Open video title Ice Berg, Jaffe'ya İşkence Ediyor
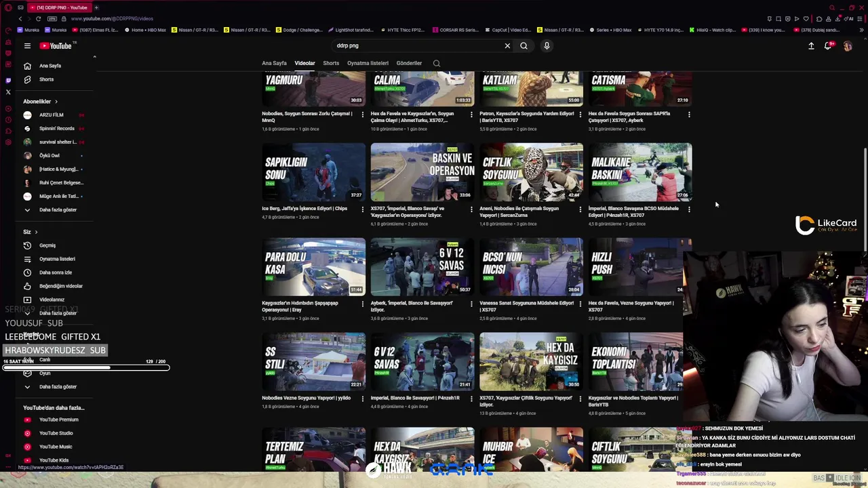 pos(304,209)
